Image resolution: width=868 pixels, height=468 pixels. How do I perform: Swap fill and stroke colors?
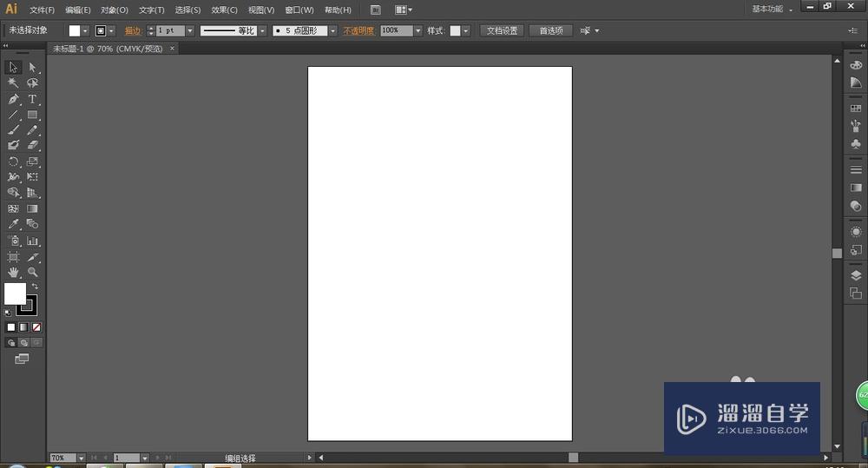35,287
